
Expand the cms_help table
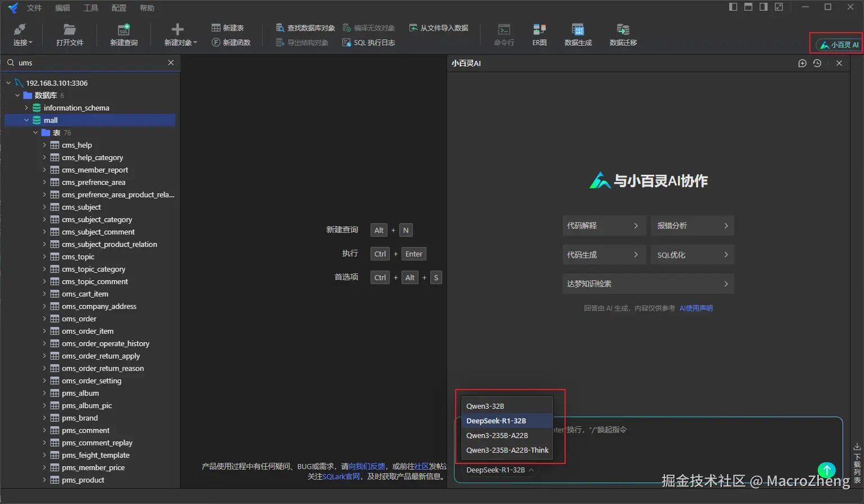[x=45, y=145]
